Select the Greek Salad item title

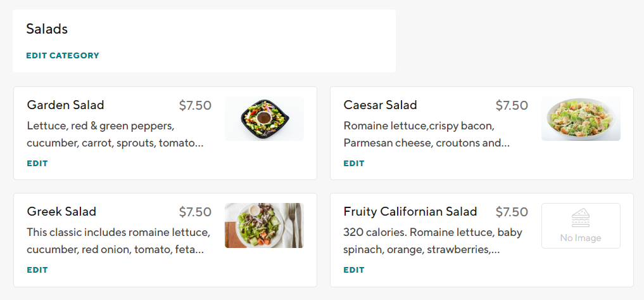click(x=62, y=212)
